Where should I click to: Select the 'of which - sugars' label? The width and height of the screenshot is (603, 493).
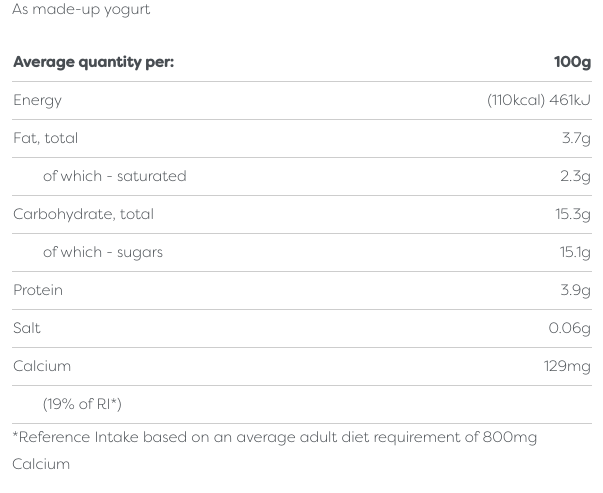point(102,252)
